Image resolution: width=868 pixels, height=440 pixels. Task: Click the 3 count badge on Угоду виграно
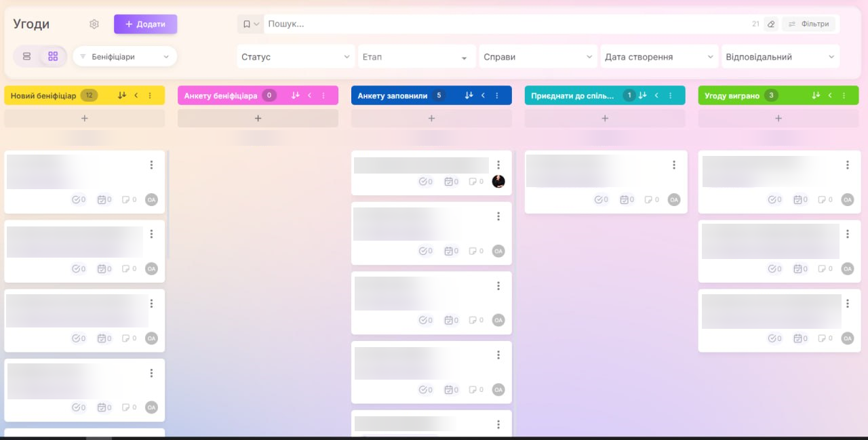point(771,96)
